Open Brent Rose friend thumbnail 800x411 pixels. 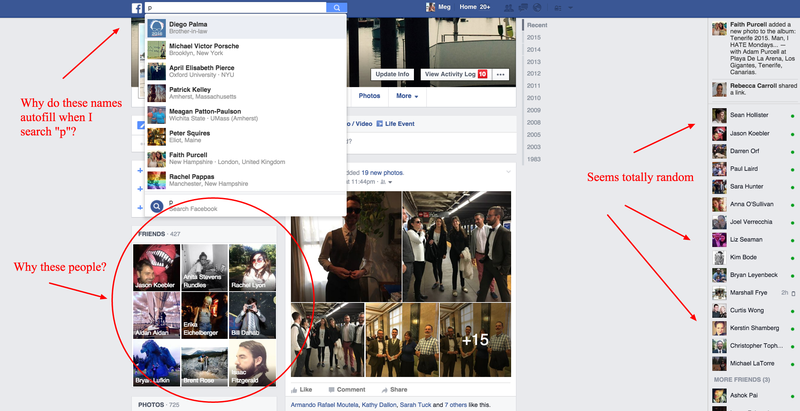pos(205,363)
